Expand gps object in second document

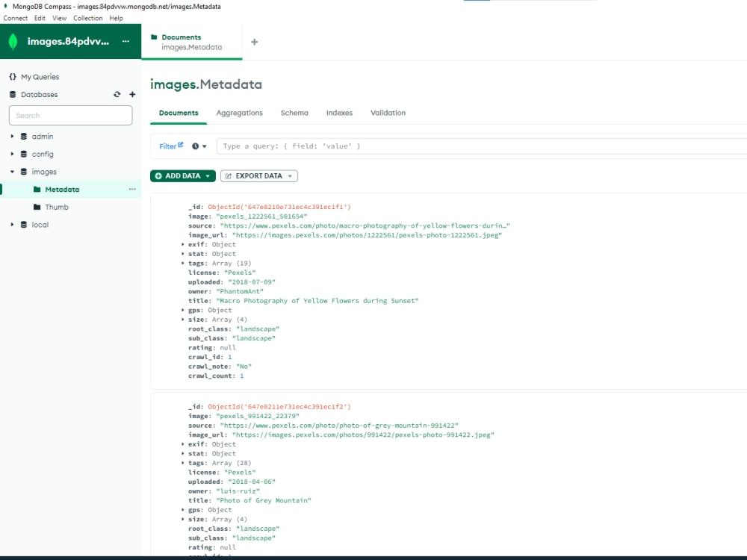tap(183, 509)
